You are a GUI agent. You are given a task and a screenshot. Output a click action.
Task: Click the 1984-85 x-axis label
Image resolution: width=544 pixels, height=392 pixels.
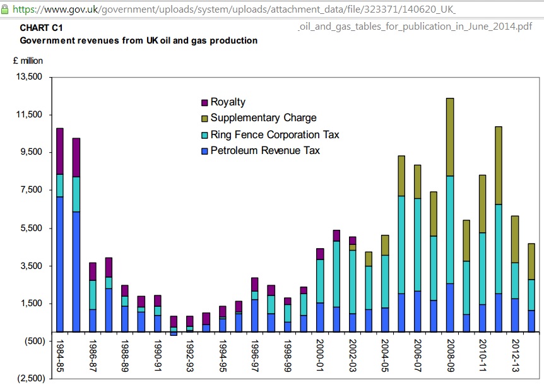(x=60, y=356)
